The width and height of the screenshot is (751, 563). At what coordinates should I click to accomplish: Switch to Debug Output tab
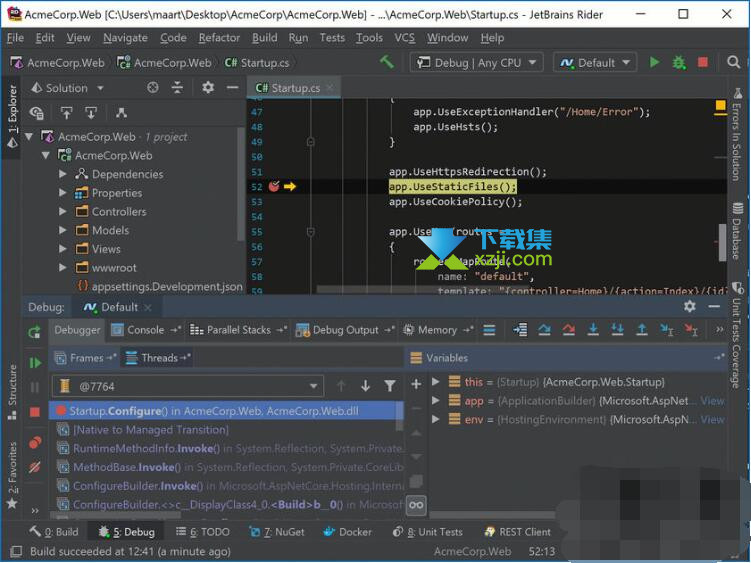coord(345,330)
